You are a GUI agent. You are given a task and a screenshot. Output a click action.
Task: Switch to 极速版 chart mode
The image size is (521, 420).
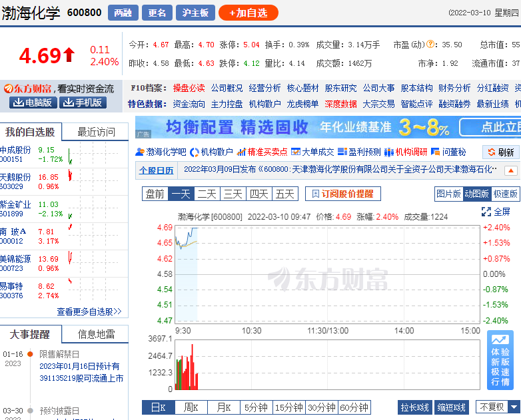pyautogui.click(x=505, y=194)
